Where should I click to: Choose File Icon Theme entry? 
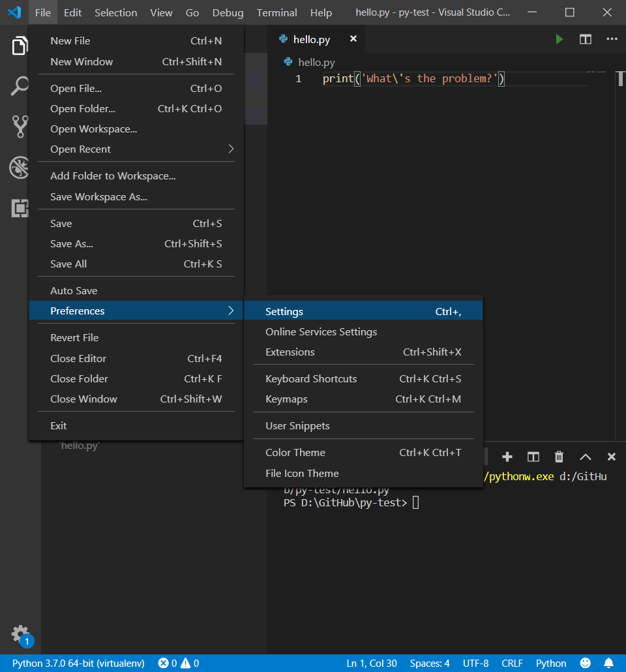[x=363, y=473]
